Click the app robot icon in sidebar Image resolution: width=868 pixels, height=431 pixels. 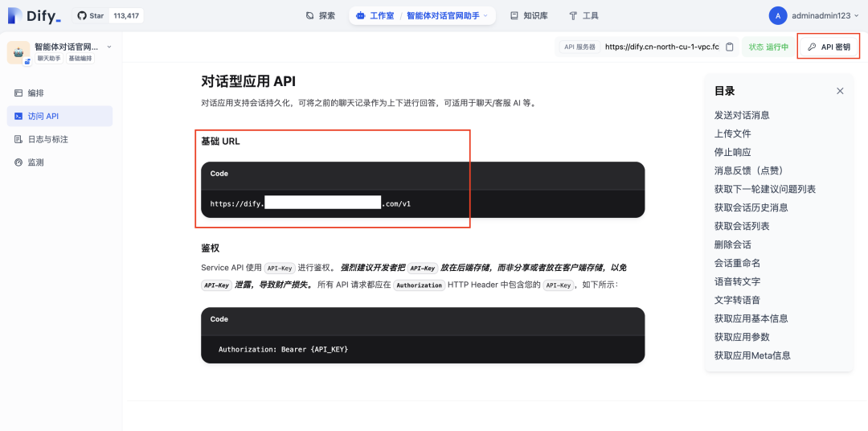point(18,52)
